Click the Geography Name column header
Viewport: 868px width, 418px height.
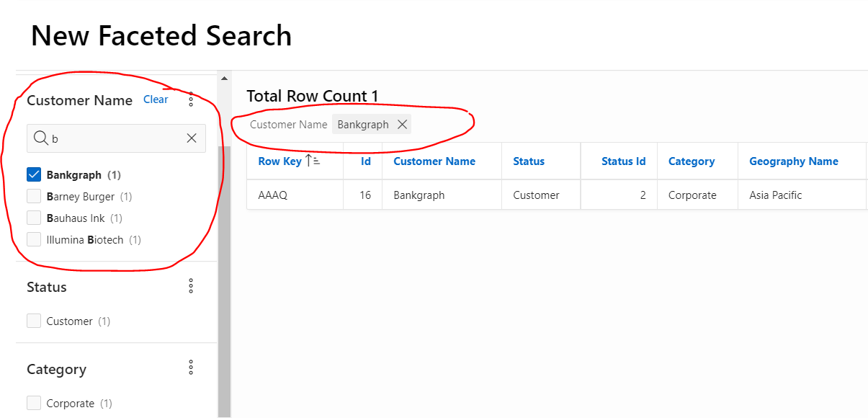click(794, 161)
